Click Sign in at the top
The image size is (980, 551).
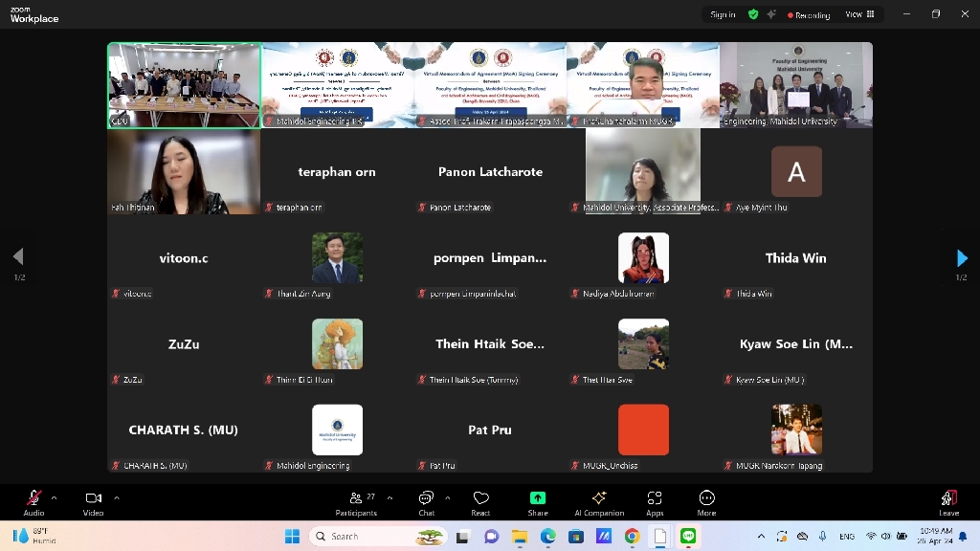point(723,14)
